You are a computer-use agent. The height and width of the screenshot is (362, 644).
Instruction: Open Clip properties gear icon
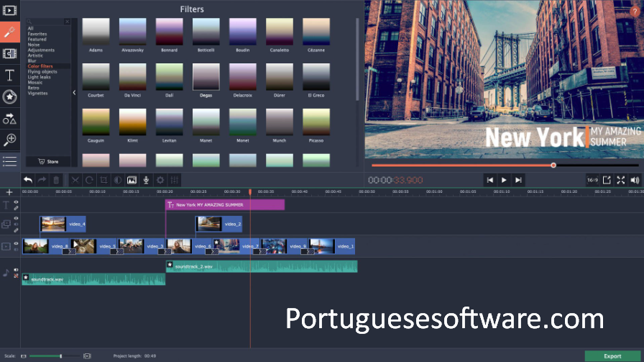[x=160, y=180]
